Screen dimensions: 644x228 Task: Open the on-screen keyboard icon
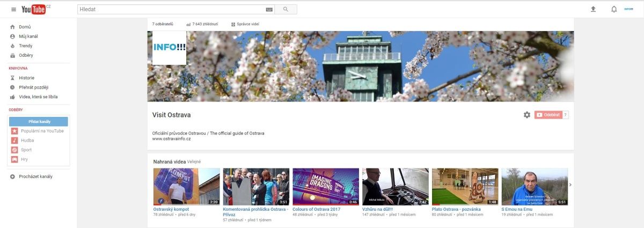coord(269,10)
